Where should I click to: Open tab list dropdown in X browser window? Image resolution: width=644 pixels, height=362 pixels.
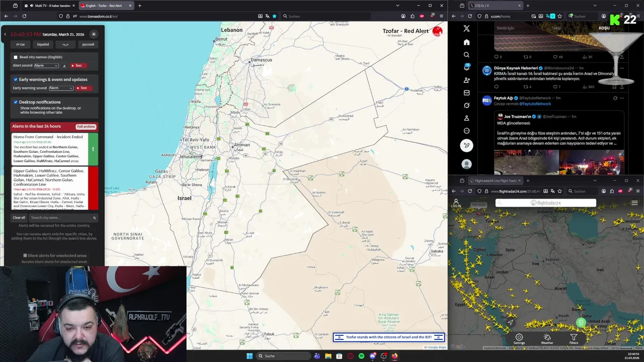595,6
